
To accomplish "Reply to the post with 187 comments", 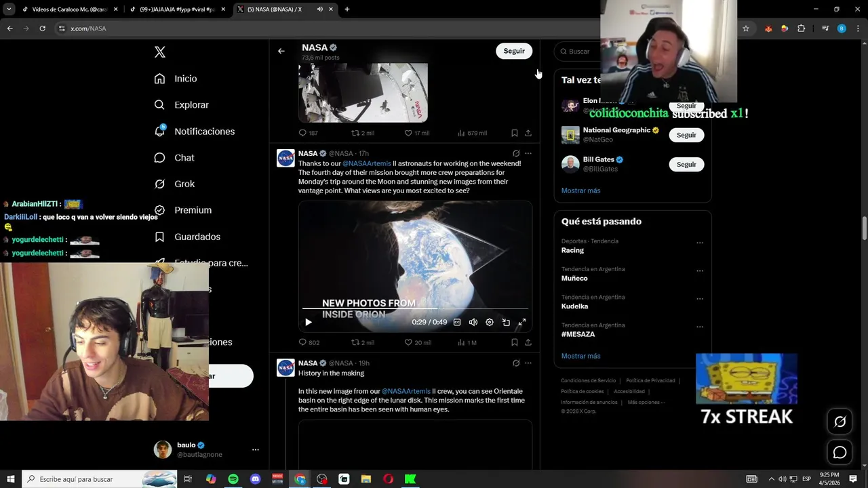I will (309, 133).
